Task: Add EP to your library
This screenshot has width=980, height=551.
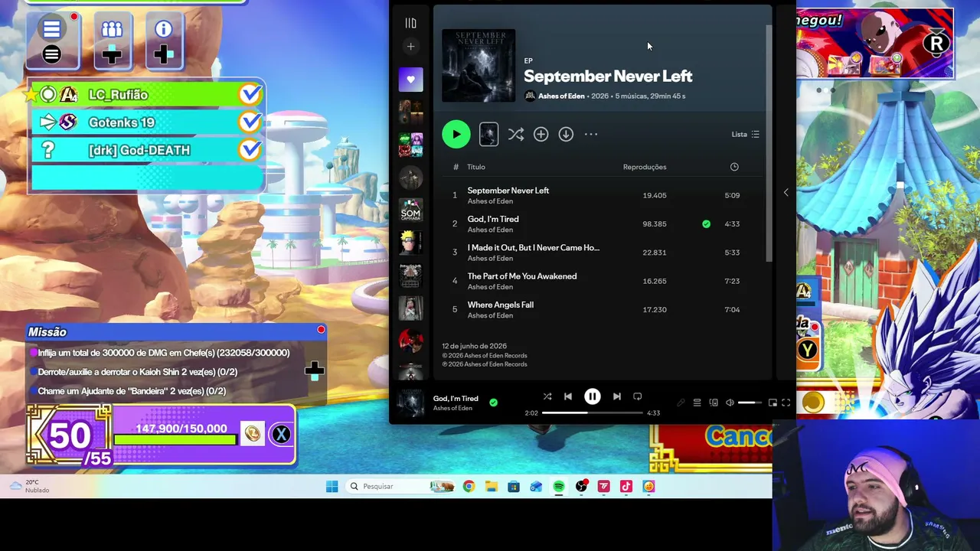Action: tap(541, 135)
